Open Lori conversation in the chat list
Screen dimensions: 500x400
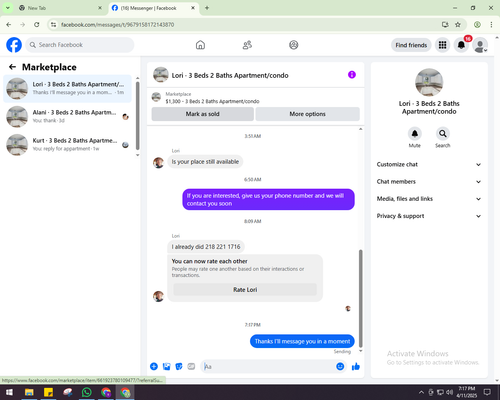(67, 89)
